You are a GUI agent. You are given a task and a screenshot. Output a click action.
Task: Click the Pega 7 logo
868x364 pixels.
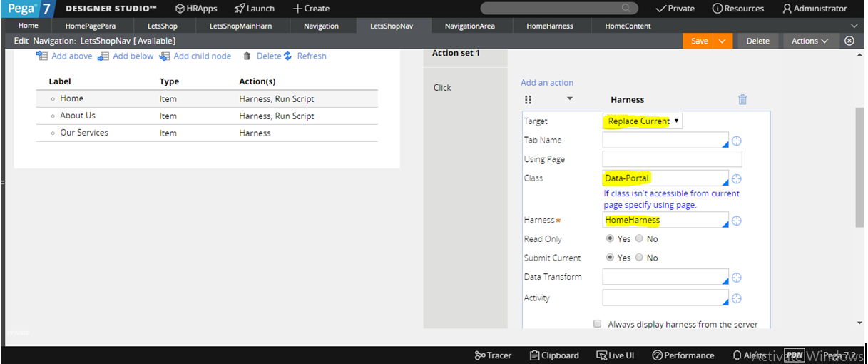27,9
